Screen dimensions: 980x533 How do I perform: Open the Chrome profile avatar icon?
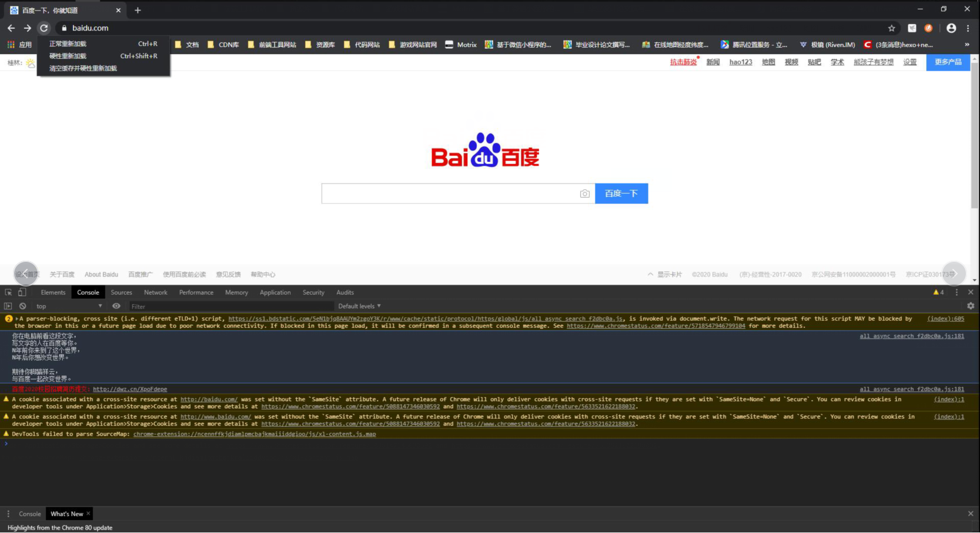tap(951, 28)
